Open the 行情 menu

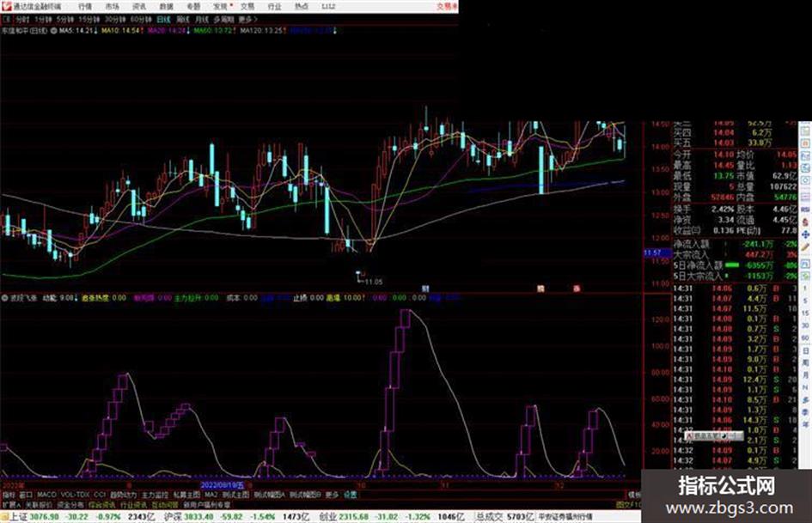(85, 6)
